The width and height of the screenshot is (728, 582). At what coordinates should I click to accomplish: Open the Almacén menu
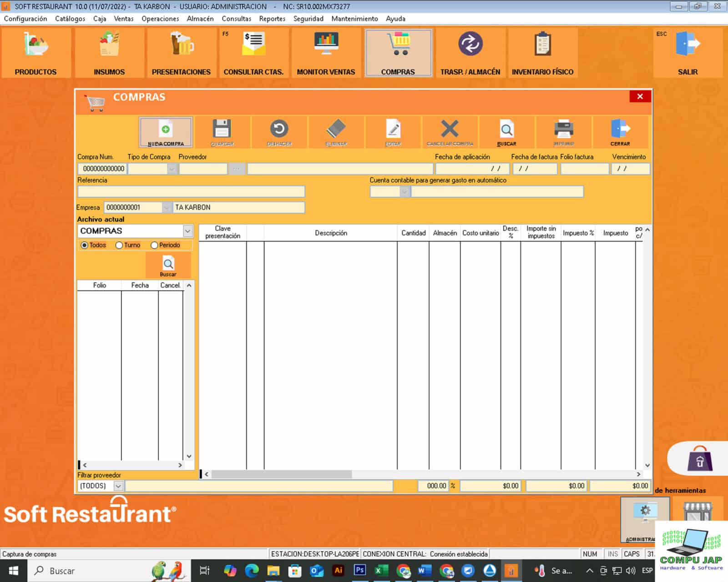point(200,19)
